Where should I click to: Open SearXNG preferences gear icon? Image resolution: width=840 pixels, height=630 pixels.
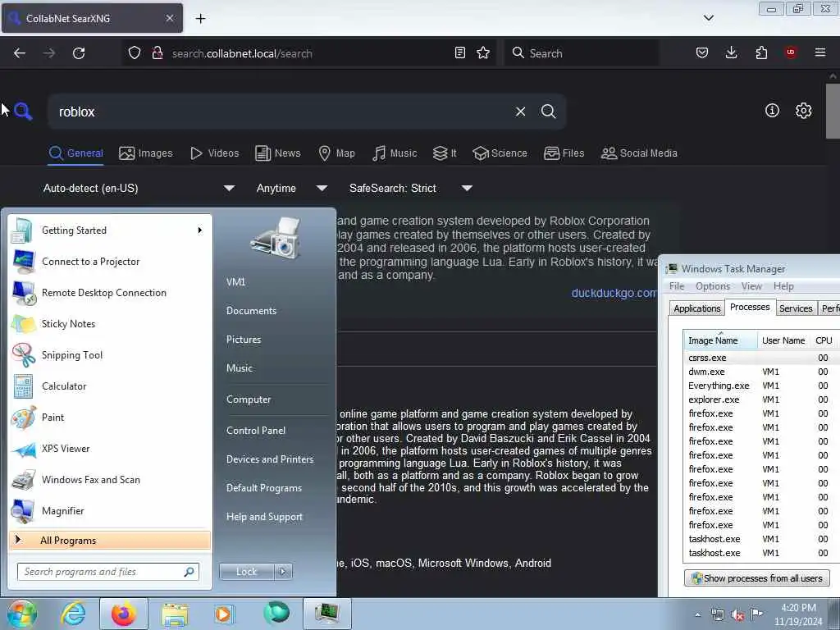click(804, 111)
